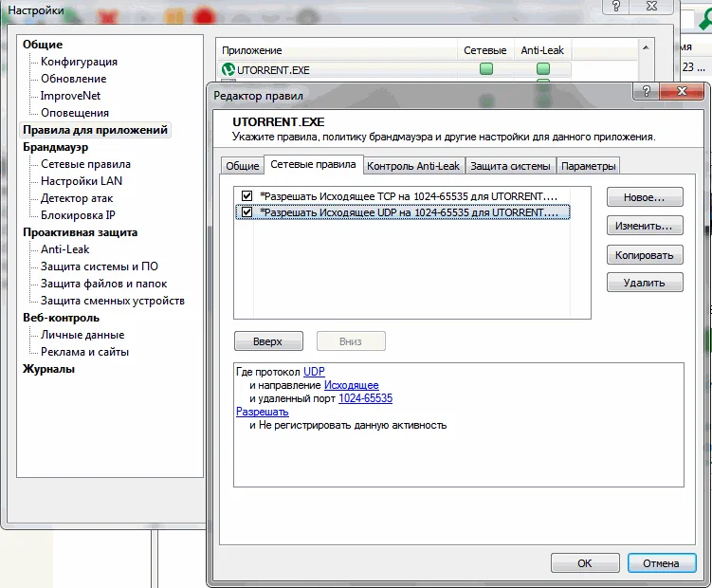Image resolution: width=712 pixels, height=588 pixels.
Task: Click Anti-Leak column header
Action: click(542, 50)
